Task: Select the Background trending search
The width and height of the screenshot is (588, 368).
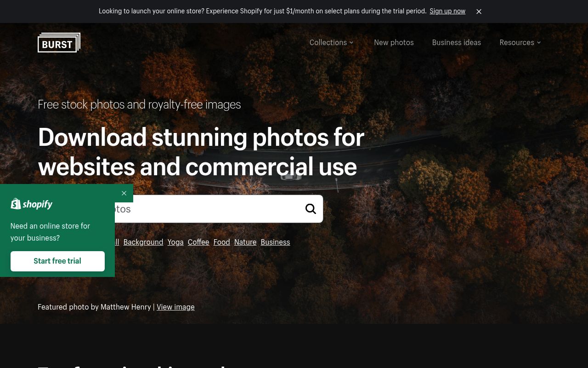Action: 143,242
